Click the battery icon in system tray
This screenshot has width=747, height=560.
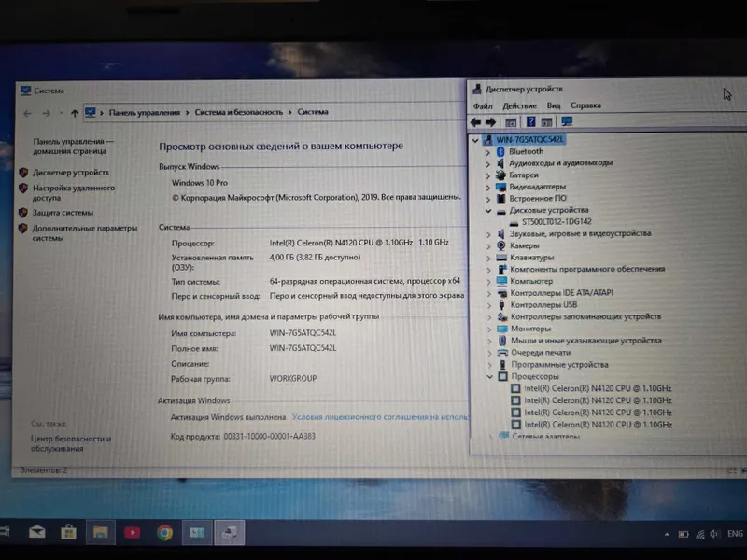pyautogui.click(x=684, y=534)
